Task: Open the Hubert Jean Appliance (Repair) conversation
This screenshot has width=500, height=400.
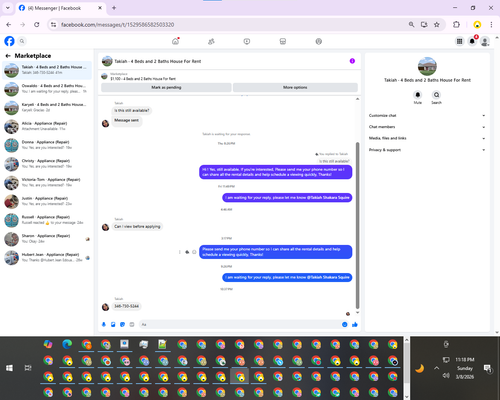Action: [x=47, y=257]
